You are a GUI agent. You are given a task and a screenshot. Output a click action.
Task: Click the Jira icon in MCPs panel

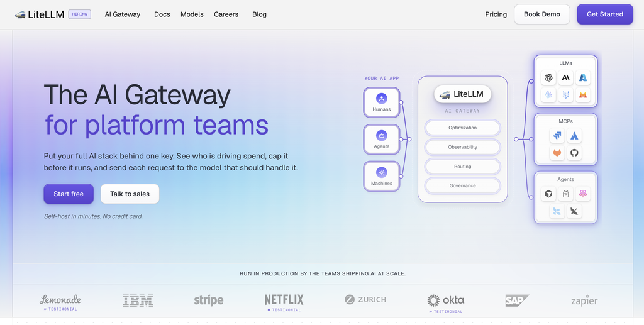(557, 135)
